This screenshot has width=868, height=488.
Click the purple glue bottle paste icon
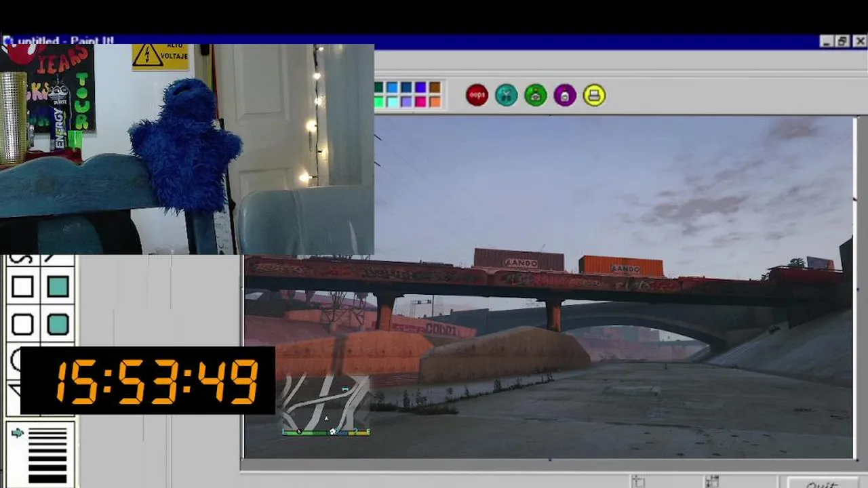pyautogui.click(x=564, y=96)
